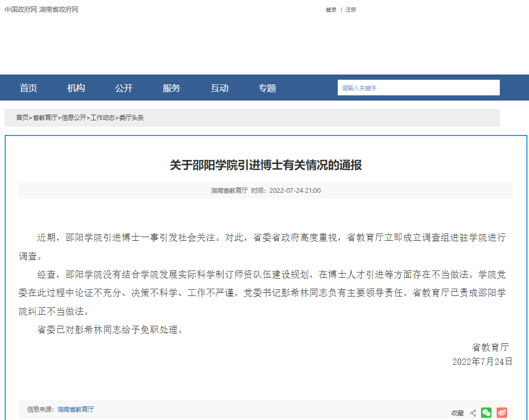Click the date line 2022年7月24日
The width and height of the screenshot is (529, 420).
pos(483,362)
